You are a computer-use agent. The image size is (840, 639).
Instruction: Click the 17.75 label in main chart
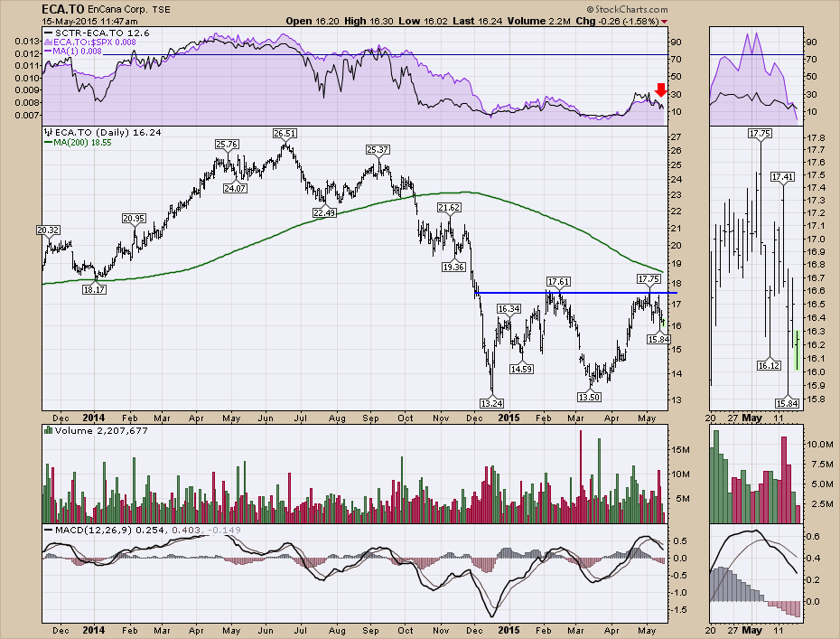(x=649, y=278)
